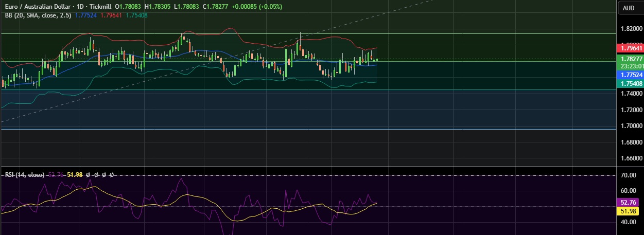This screenshot has height=235, width=644.
Task: Click the red 1.79641 upper band price label
Action: coord(631,48)
